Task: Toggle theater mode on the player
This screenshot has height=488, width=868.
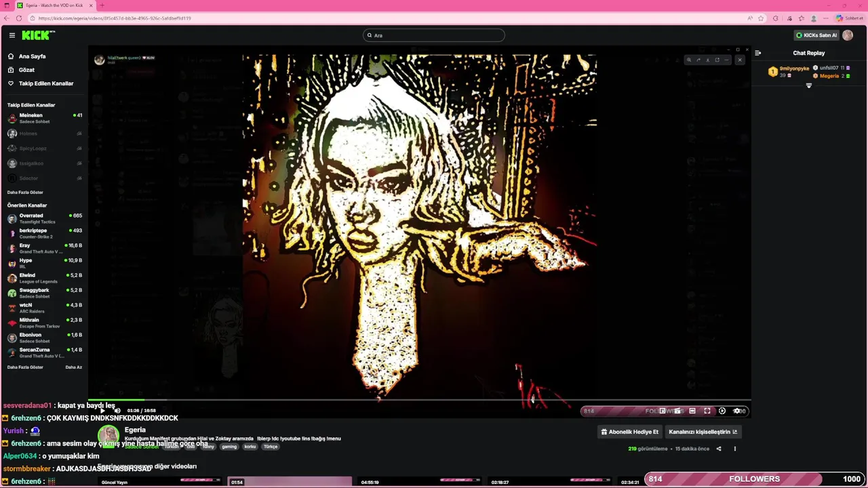Action: coord(692,411)
